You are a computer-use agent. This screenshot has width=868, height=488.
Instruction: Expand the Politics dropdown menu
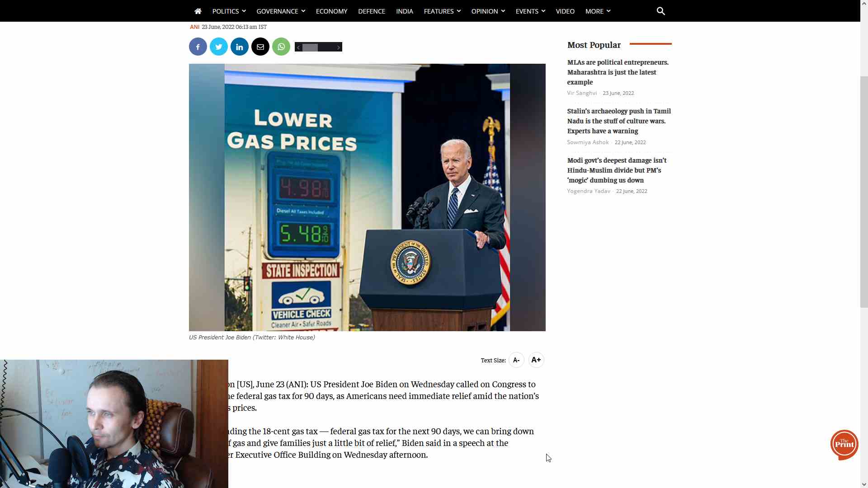click(x=229, y=11)
